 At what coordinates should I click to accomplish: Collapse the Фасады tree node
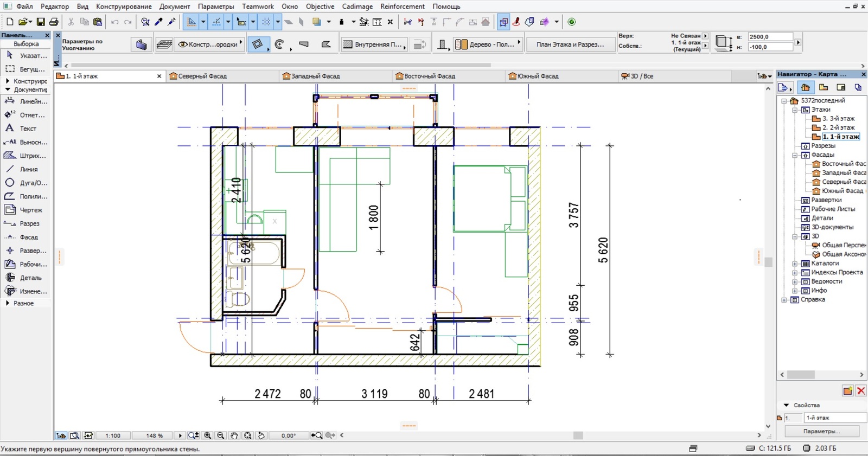[795, 155]
